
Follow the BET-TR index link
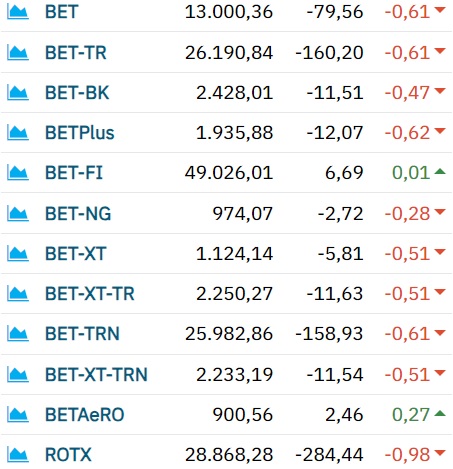(76, 53)
